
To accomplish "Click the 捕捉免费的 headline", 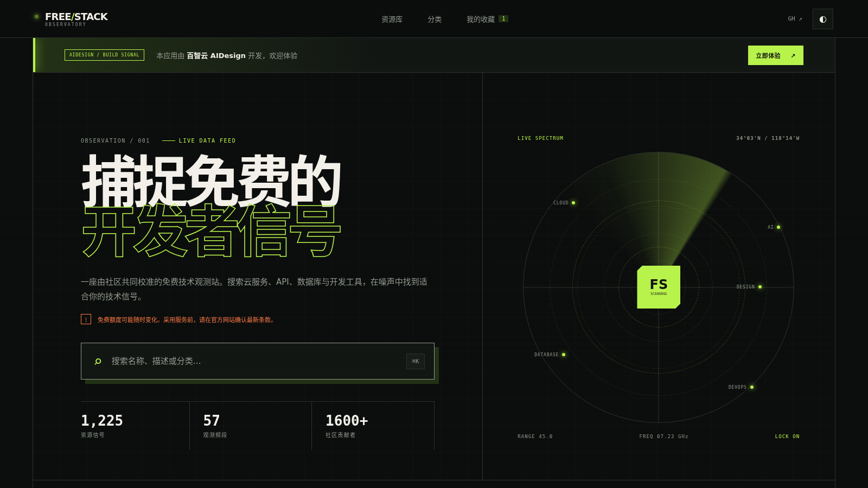I will point(212,181).
